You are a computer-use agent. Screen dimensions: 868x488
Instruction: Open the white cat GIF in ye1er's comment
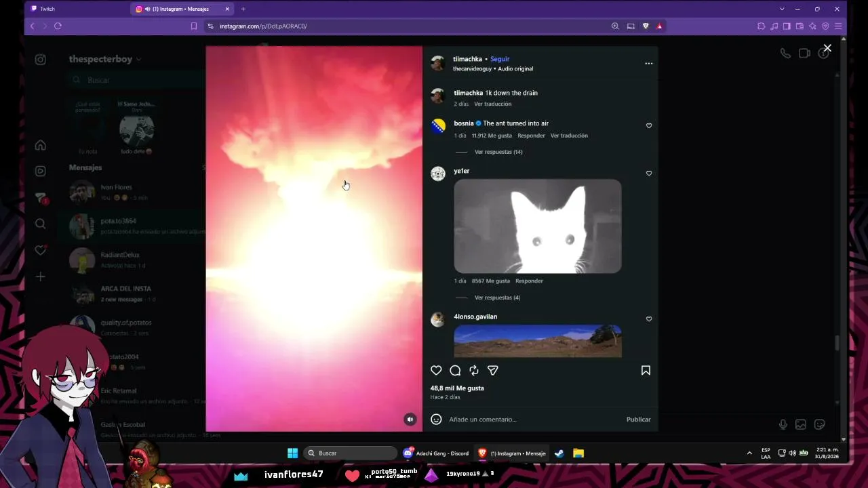[538, 226]
